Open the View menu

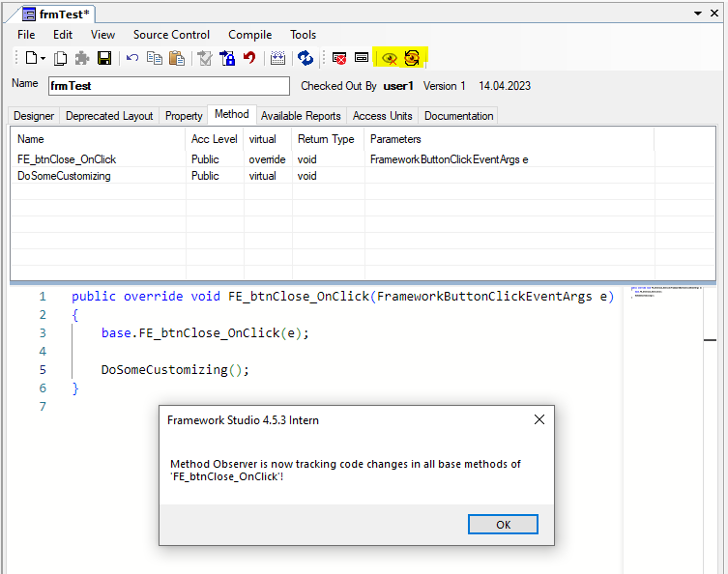pyautogui.click(x=102, y=35)
